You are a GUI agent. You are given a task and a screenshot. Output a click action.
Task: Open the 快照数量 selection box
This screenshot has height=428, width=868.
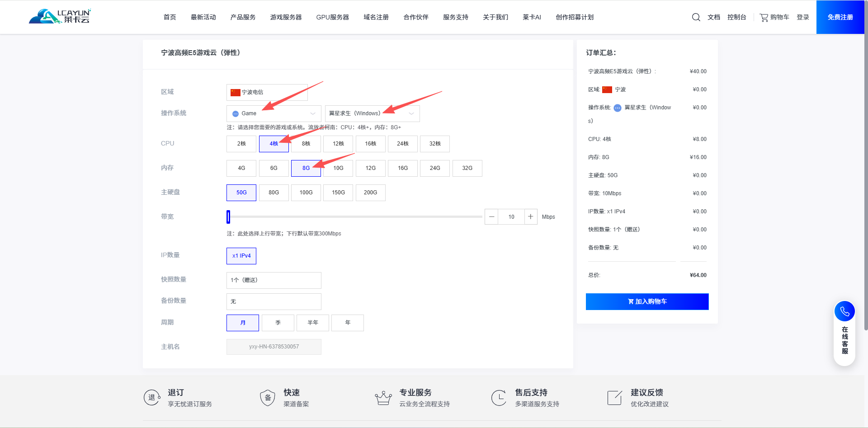point(274,280)
